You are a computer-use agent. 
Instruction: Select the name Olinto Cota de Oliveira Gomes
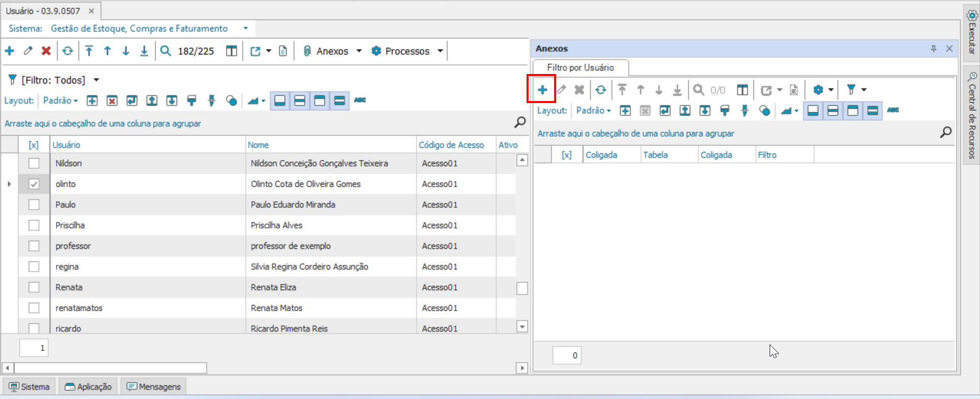[305, 184]
